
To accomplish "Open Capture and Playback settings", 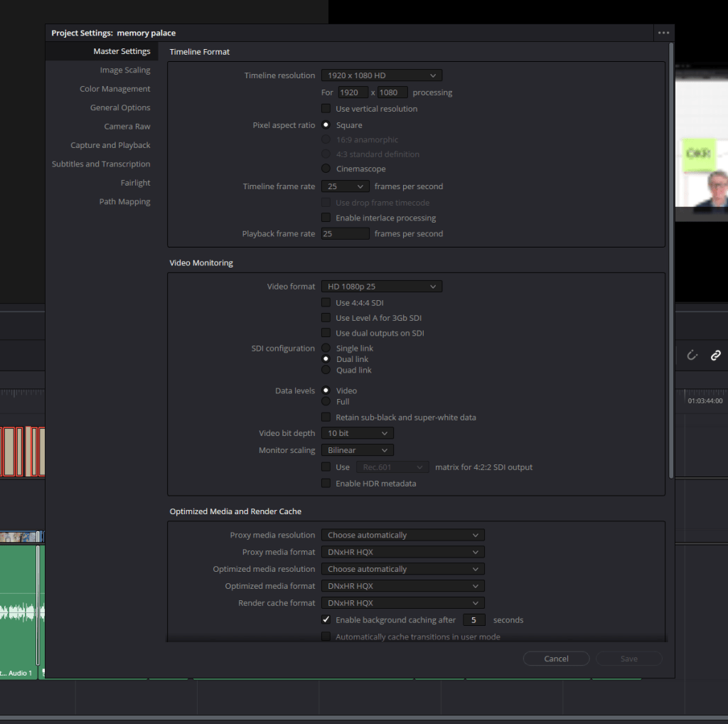I will click(110, 145).
